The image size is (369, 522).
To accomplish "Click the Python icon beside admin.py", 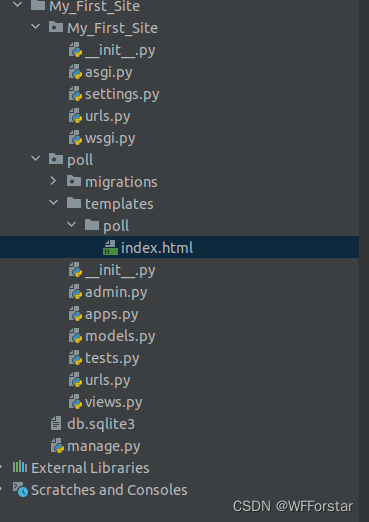I will point(75,292).
